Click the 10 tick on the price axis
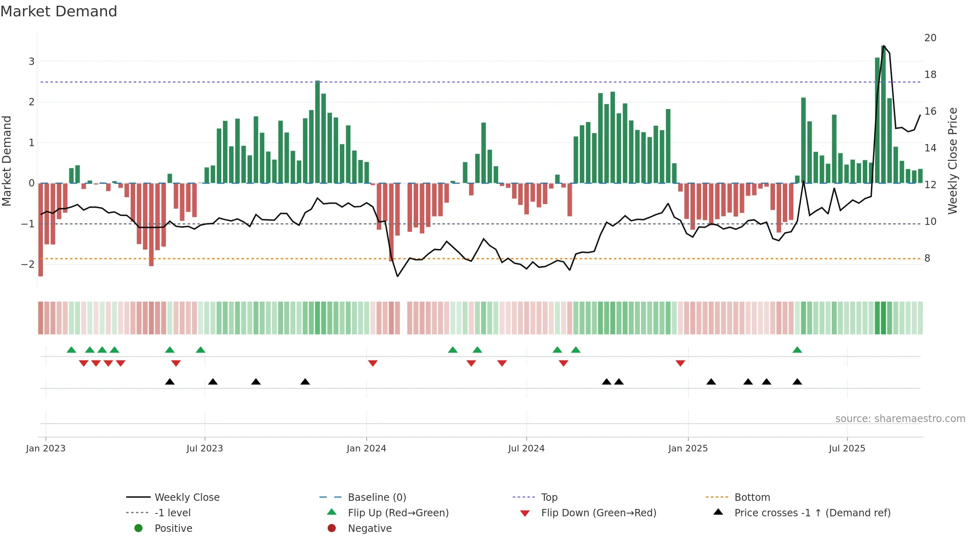980x551 pixels. 930,221
